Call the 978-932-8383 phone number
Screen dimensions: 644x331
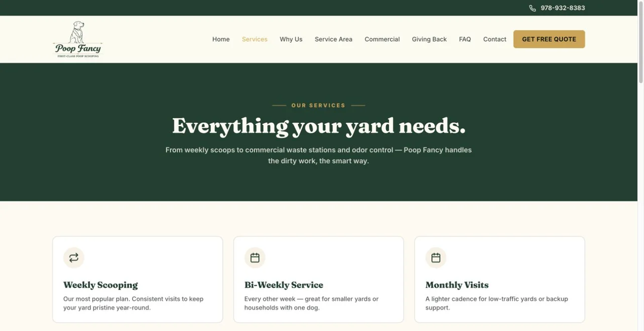click(562, 8)
